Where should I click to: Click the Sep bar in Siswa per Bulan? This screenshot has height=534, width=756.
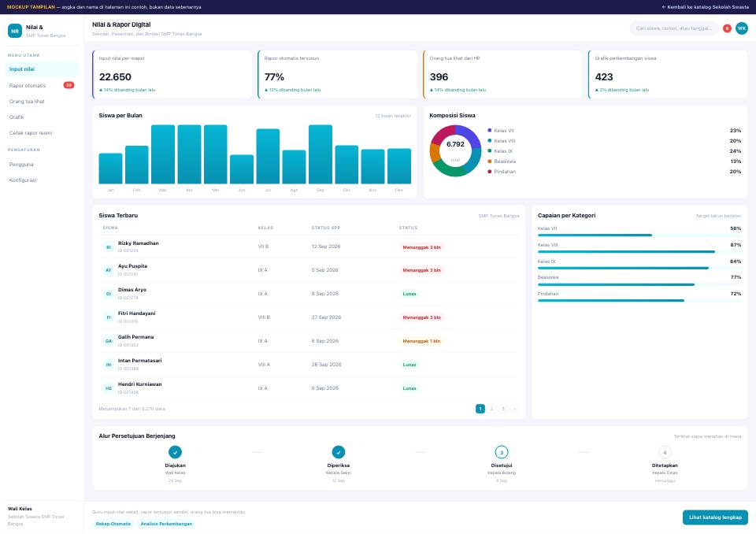(321, 154)
